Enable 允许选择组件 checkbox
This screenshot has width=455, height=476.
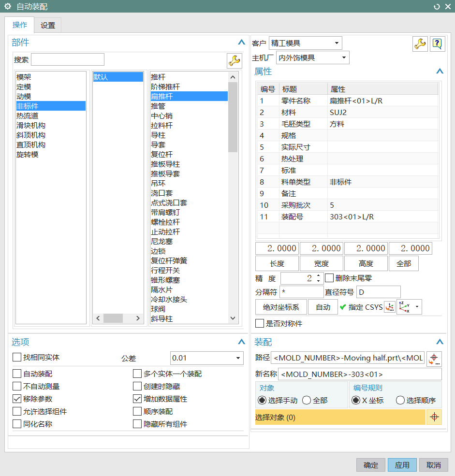click(x=17, y=411)
